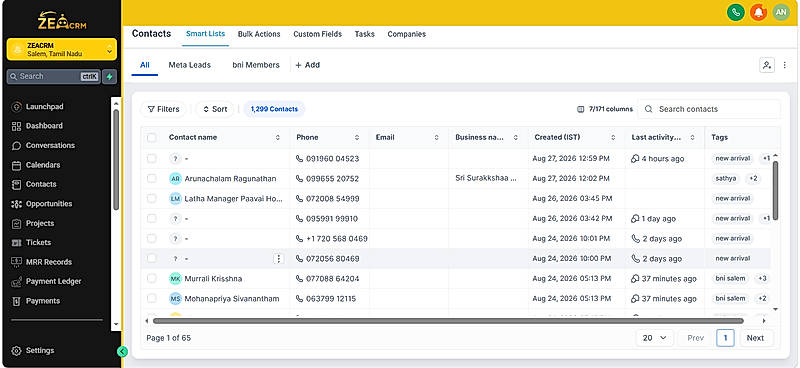Open Conversations in the sidebar
Viewport: 800px width, 368px height.
[x=50, y=145]
